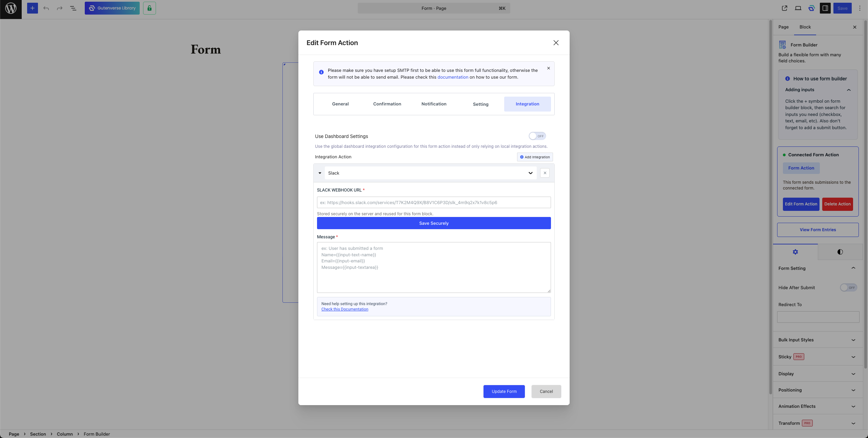Switch to the Notification tab
Image resolution: width=868 pixels, height=438 pixels.
tap(434, 104)
